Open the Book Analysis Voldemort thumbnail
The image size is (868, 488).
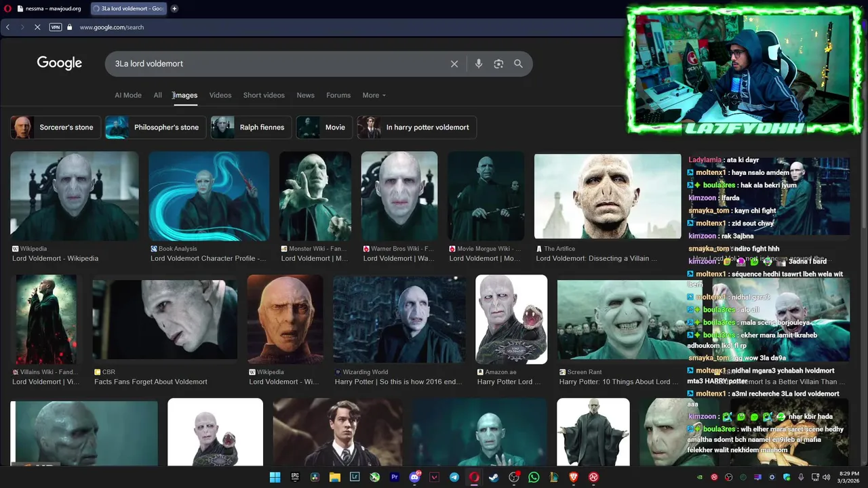pyautogui.click(x=209, y=196)
